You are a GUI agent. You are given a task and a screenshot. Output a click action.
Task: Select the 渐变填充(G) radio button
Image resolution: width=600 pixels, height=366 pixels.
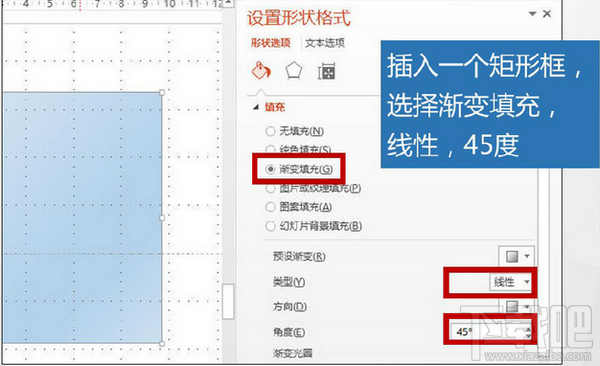[270, 169]
